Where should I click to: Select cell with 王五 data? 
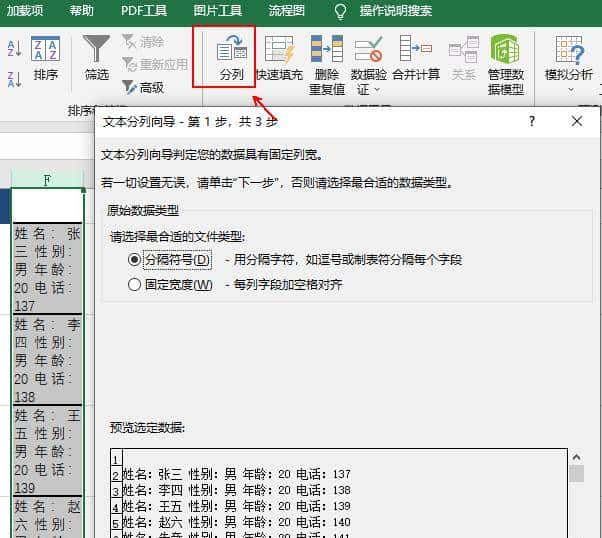(x=47, y=450)
